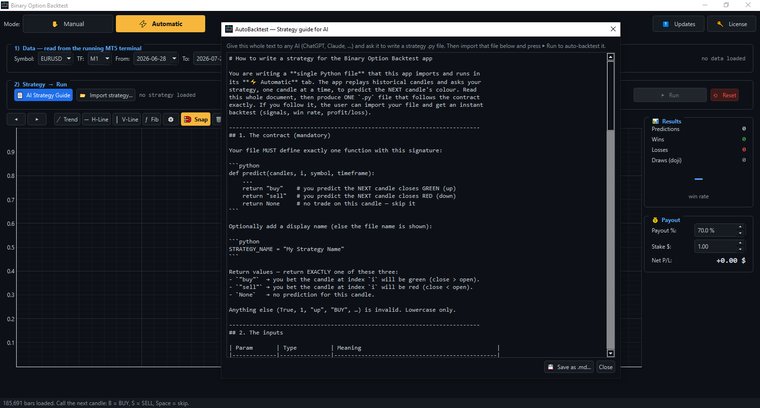Screen dimensions: 760x408
Task: Click the AI Strategy Guide button
Action: [x=44, y=95]
